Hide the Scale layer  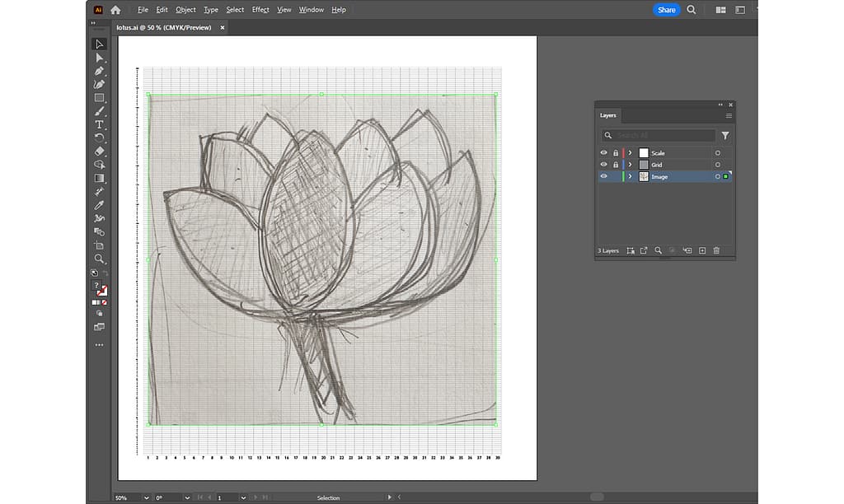point(604,153)
